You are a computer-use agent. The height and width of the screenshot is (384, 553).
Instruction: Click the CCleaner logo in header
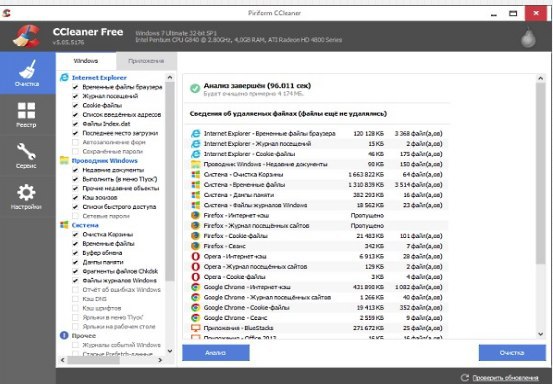pos(26,36)
